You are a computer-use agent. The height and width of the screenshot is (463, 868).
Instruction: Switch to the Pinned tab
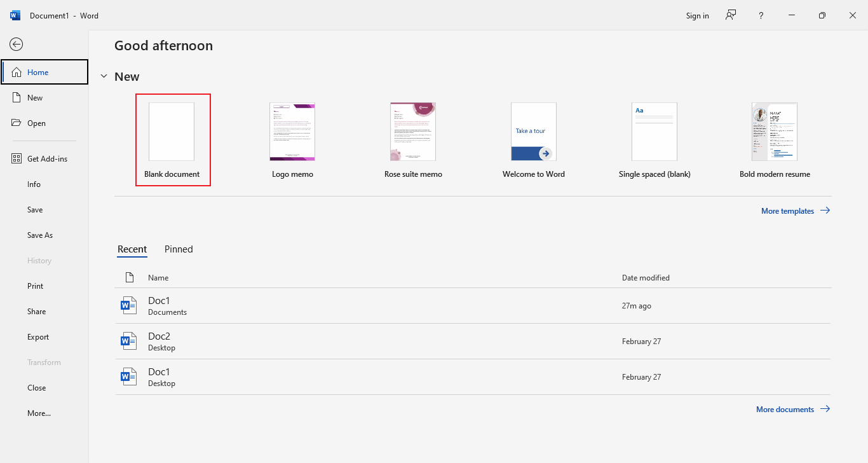tap(178, 249)
